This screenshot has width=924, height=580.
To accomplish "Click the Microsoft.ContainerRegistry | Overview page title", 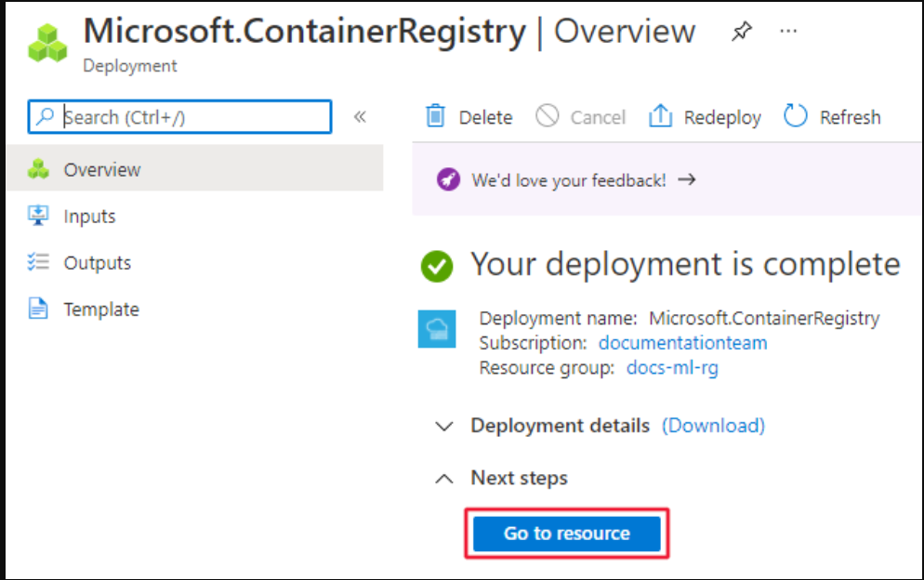I will [x=389, y=31].
